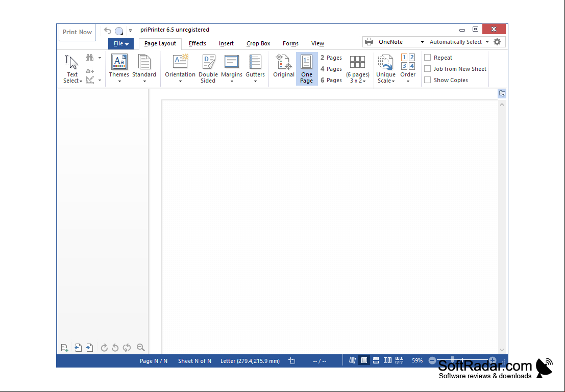
Task: Switch to the Effects tab
Action: (198, 43)
